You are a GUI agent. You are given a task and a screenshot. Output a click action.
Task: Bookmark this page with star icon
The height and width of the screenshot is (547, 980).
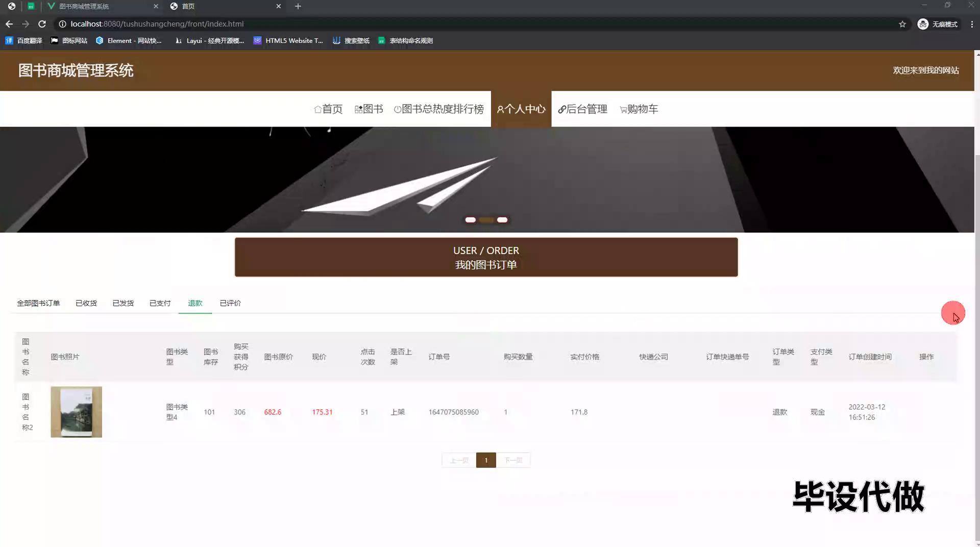point(902,24)
